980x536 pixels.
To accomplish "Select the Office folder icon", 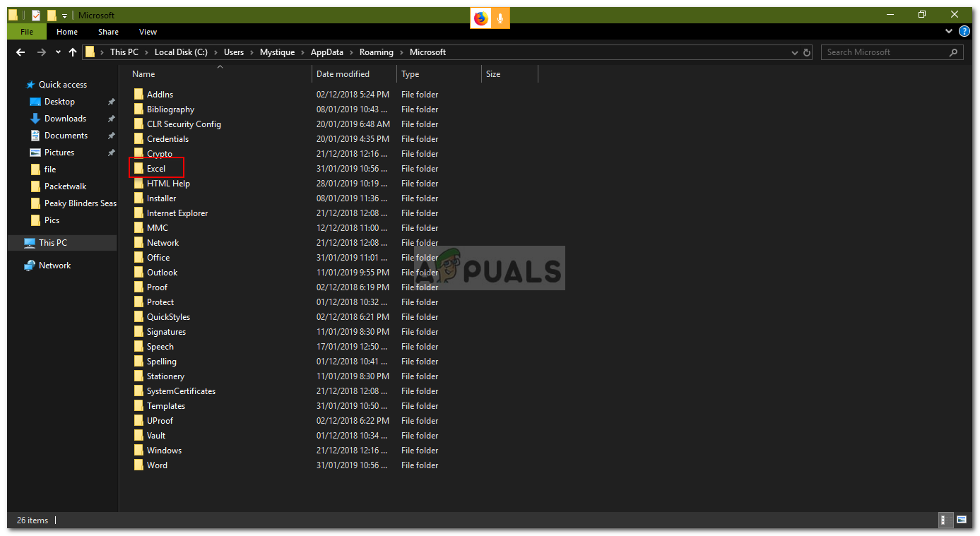I will [138, 258].
